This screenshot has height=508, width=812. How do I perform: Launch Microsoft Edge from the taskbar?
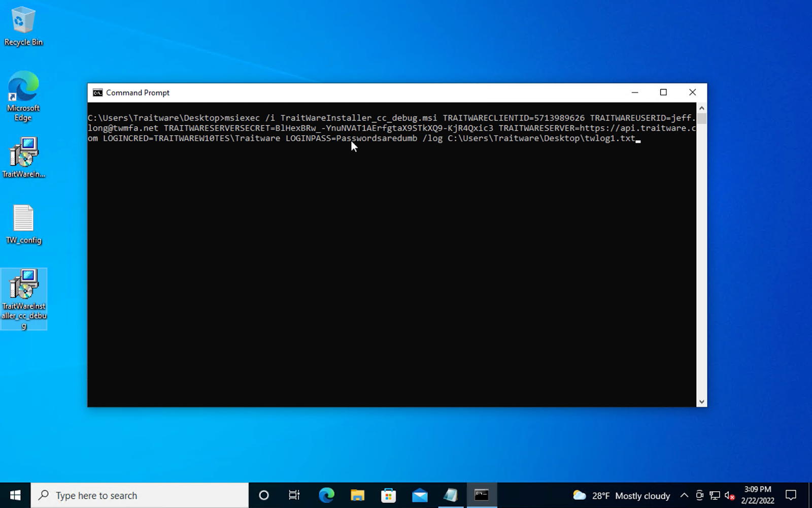point(326,495)
